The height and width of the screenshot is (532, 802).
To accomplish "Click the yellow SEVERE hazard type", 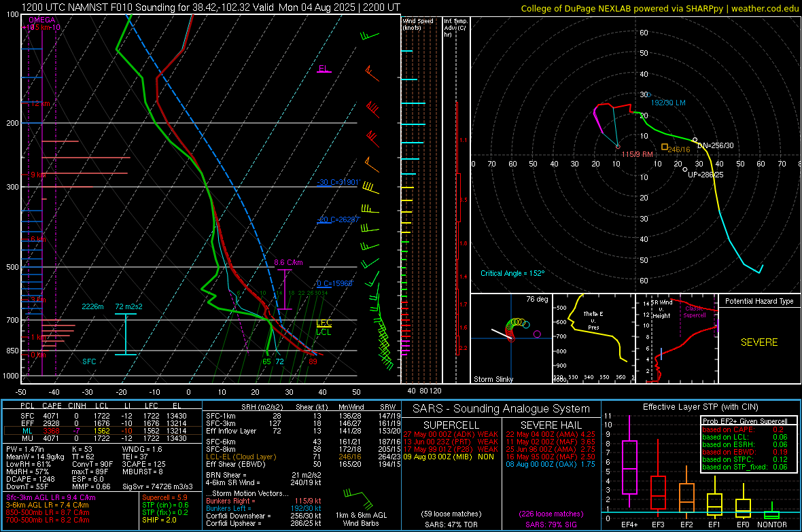I will [759, 342].
